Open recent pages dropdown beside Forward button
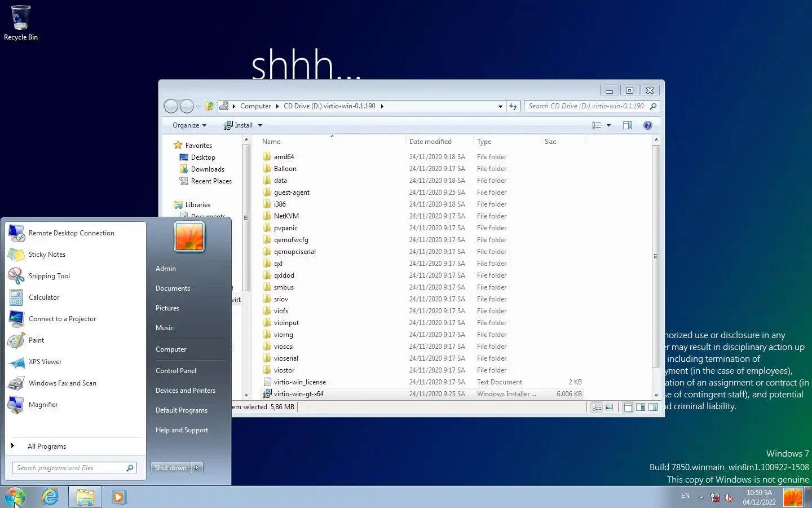 coord(198,106)
